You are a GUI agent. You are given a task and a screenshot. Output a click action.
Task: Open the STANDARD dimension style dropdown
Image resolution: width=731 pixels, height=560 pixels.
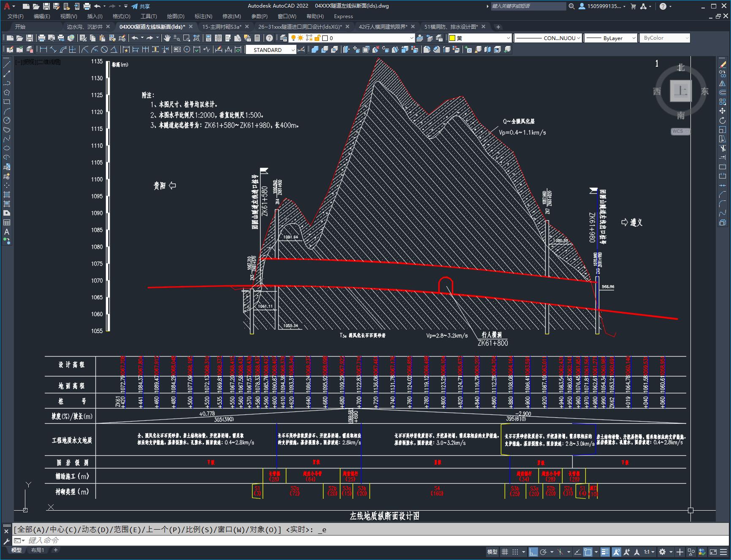pyautogui.click(x=272, y=50)
